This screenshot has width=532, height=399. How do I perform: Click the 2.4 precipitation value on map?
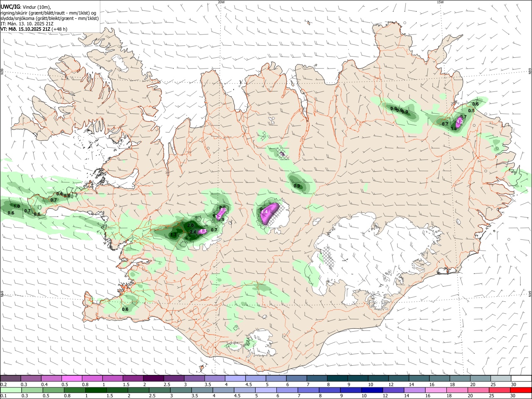coord(193,232)
